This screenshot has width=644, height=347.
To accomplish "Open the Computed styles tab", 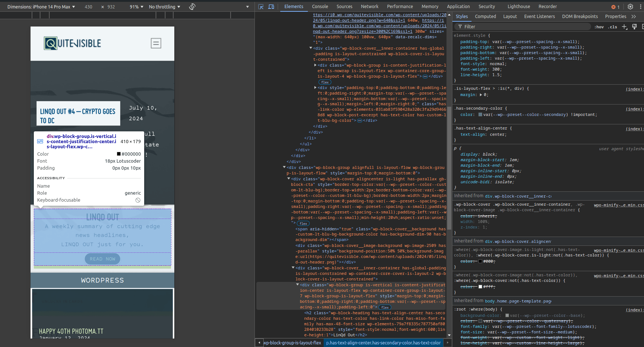I will (x=485, y=17).
